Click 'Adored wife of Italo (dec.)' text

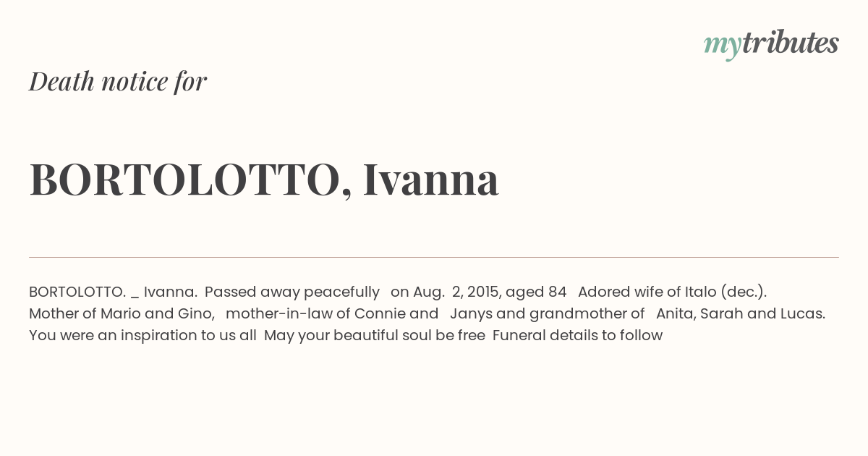click(672, 292)
